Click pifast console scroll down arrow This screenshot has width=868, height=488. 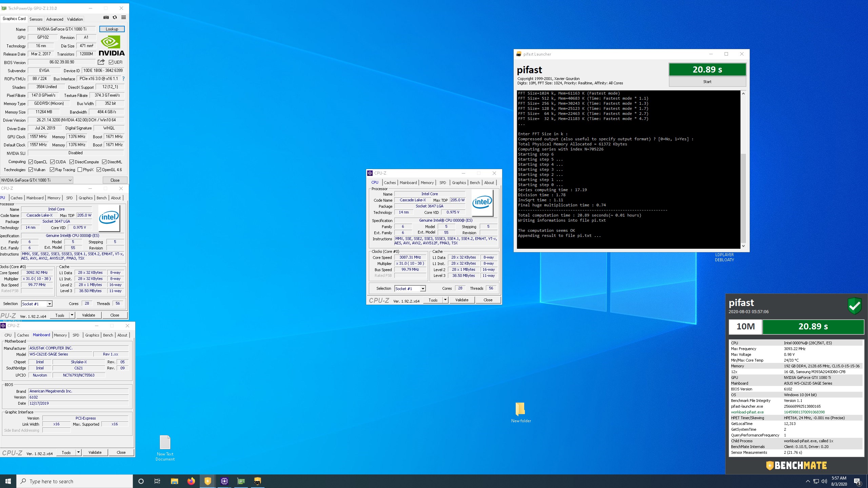coord(743,246)
